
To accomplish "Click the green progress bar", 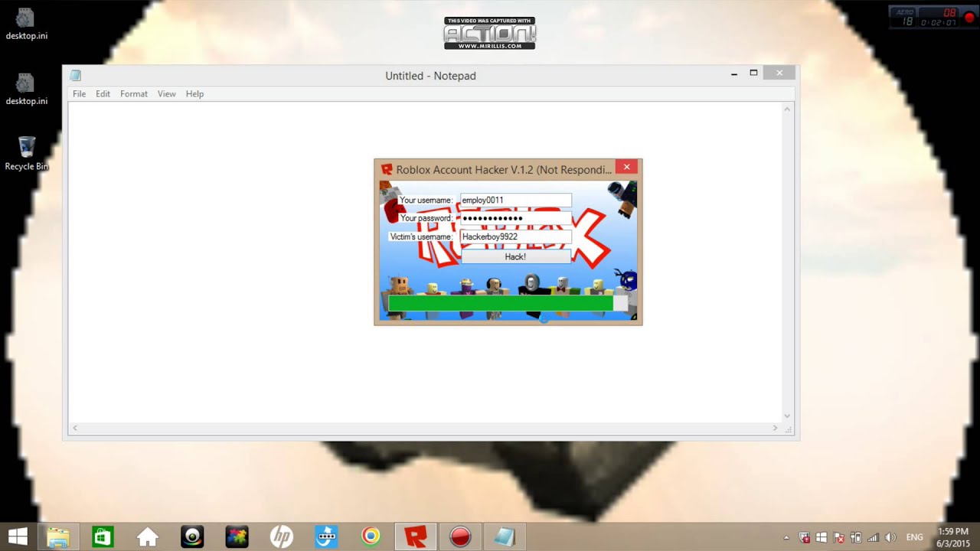I will 508,304.
